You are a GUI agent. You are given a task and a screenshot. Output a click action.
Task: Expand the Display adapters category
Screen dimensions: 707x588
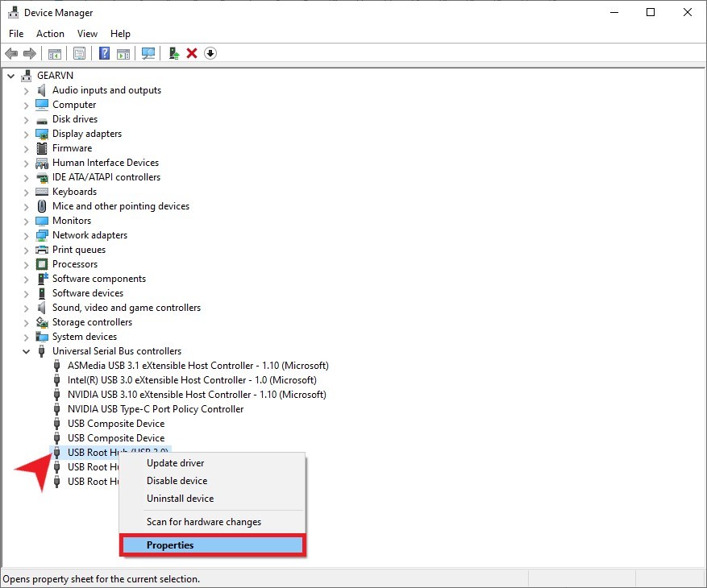click(27, 134)
